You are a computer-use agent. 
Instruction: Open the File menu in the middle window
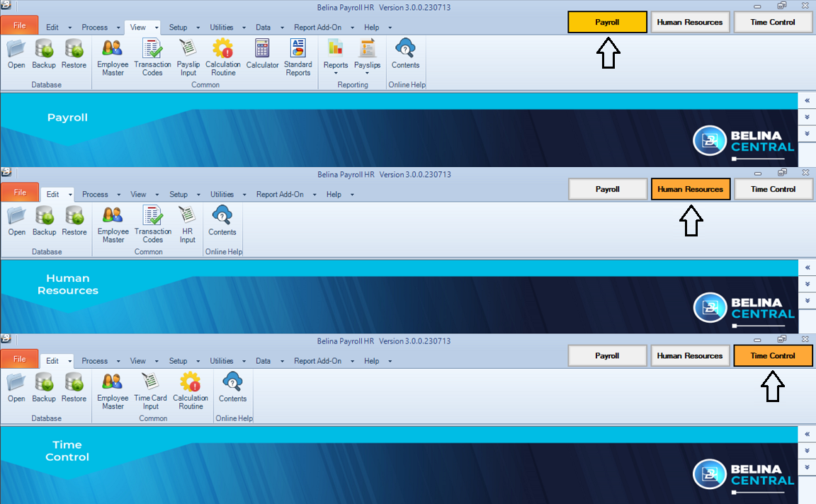pos(20,193)
